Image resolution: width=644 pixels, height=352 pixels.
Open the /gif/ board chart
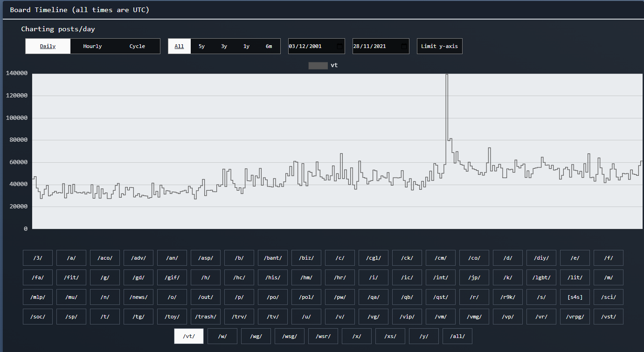pyautogui.click(x=172, y=277)
